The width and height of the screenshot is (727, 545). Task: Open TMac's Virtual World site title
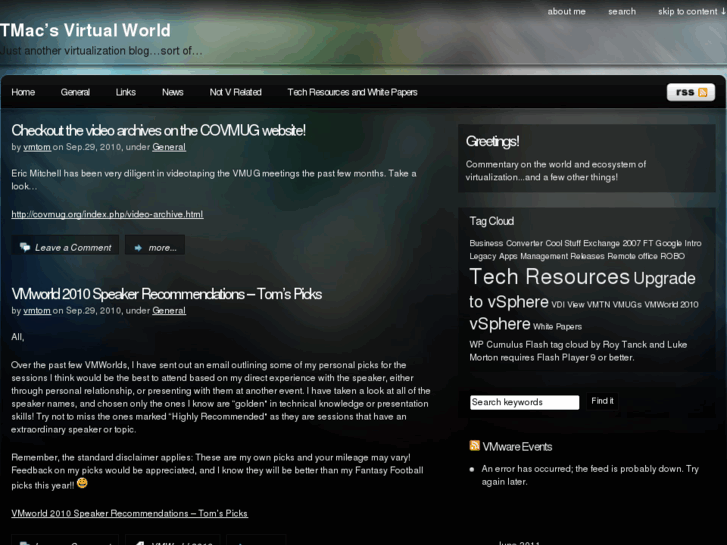[85, 31]
